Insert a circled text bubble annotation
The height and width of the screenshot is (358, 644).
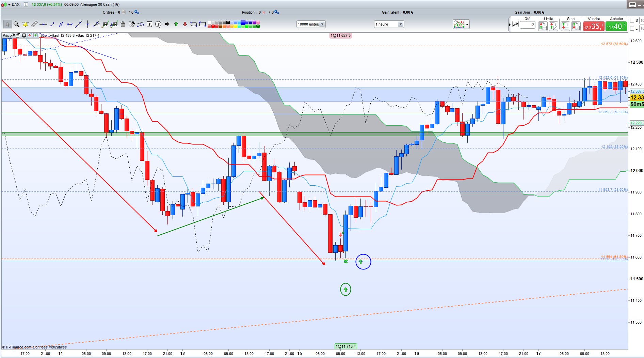[x=158, y=24]
